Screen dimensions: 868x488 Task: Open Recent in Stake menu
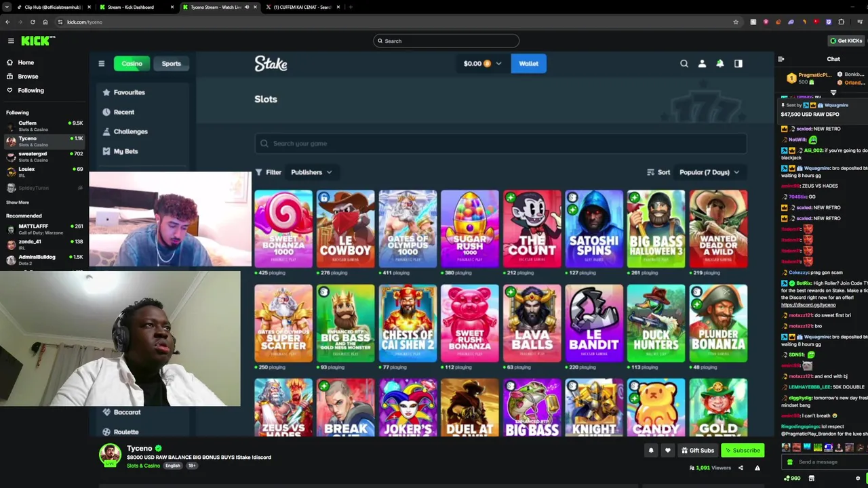point(119,112)
